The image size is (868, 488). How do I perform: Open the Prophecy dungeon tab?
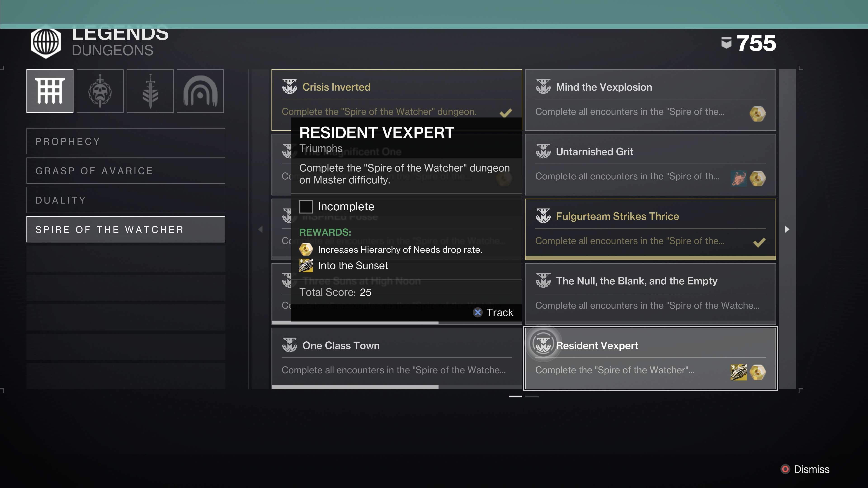126,141
